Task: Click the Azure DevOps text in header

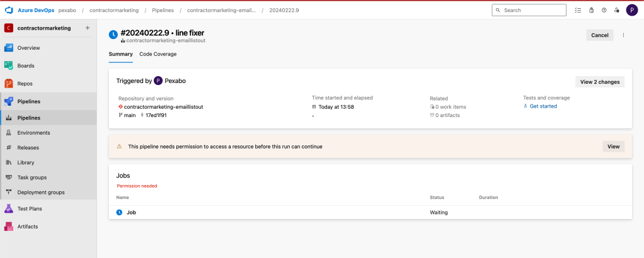Action: (x=36, y=10)
